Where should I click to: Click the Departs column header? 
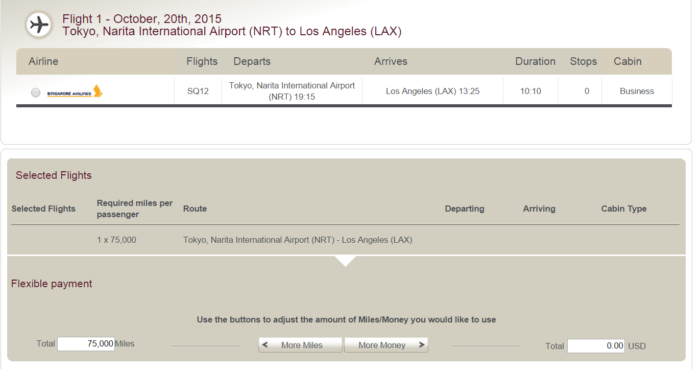pos(252,61)
